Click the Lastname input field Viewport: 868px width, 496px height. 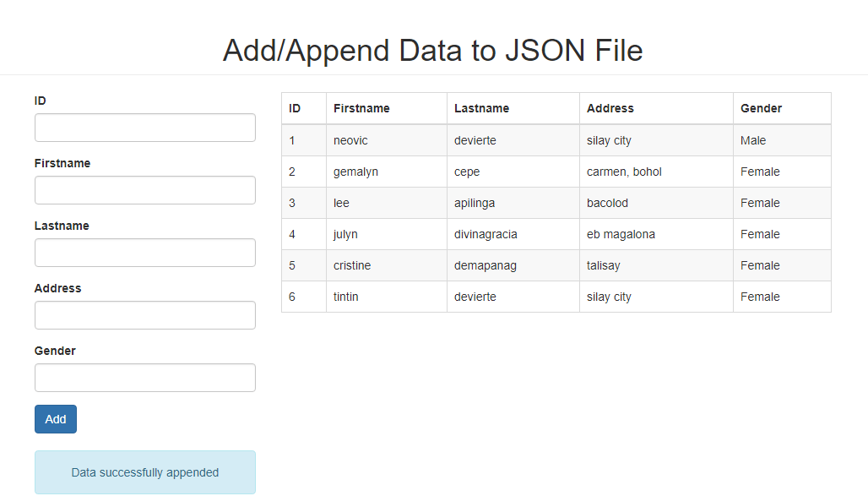click(144, 252)
